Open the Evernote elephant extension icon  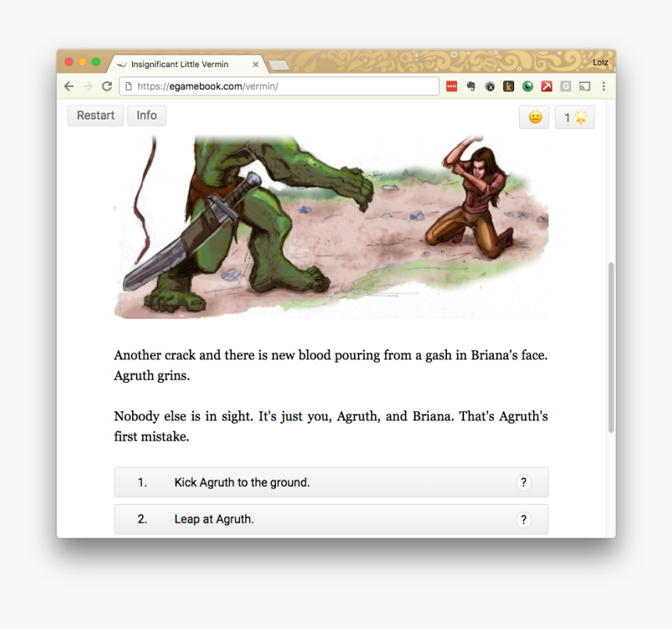coord(471,86)
